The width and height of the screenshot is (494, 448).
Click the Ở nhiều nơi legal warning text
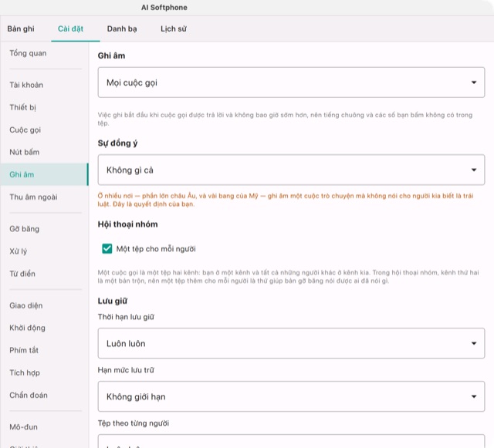[x=286, y=200]
